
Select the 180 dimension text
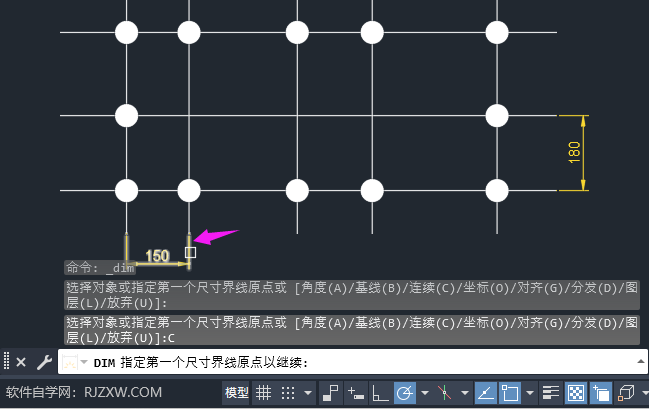[x=574, y=152]
